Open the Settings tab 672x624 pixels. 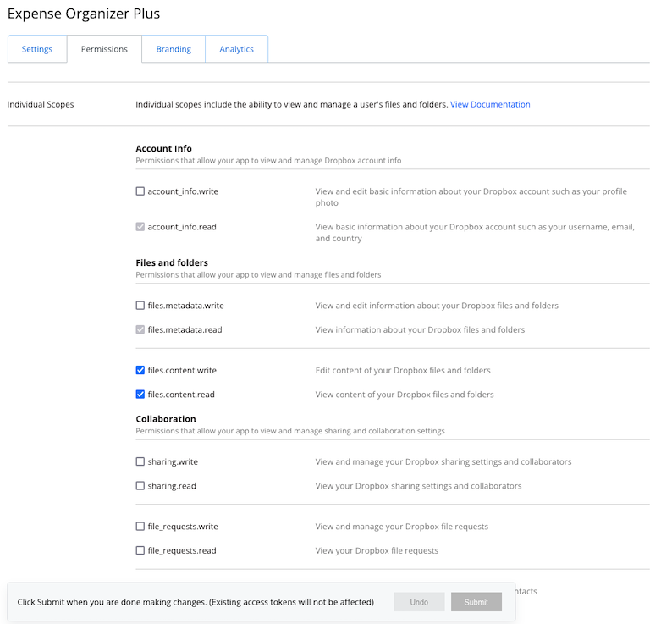37,49
